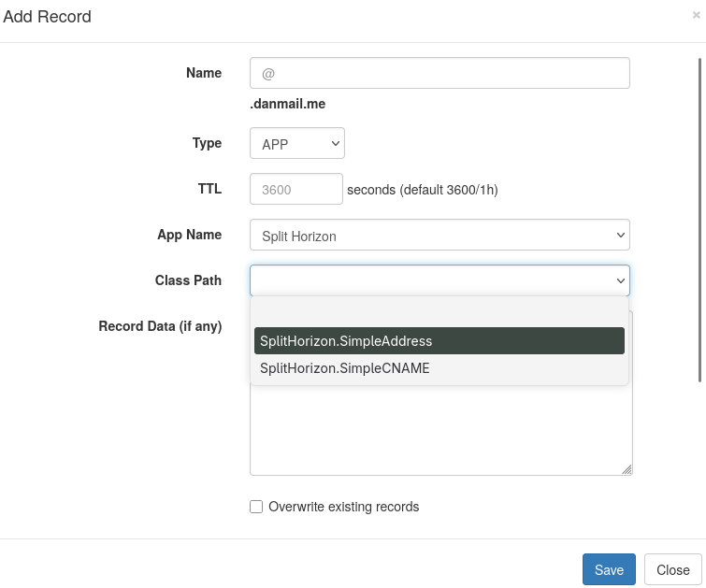706x588 pixels.
Task: Select the blank Class Path option
Action: [439, 313]
